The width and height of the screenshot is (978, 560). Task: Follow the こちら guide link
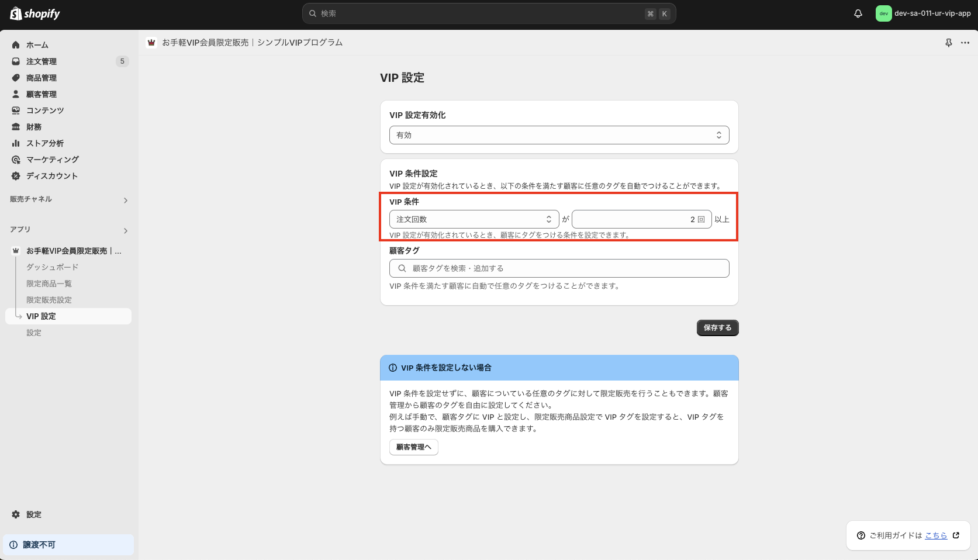[x=936, y=535]
